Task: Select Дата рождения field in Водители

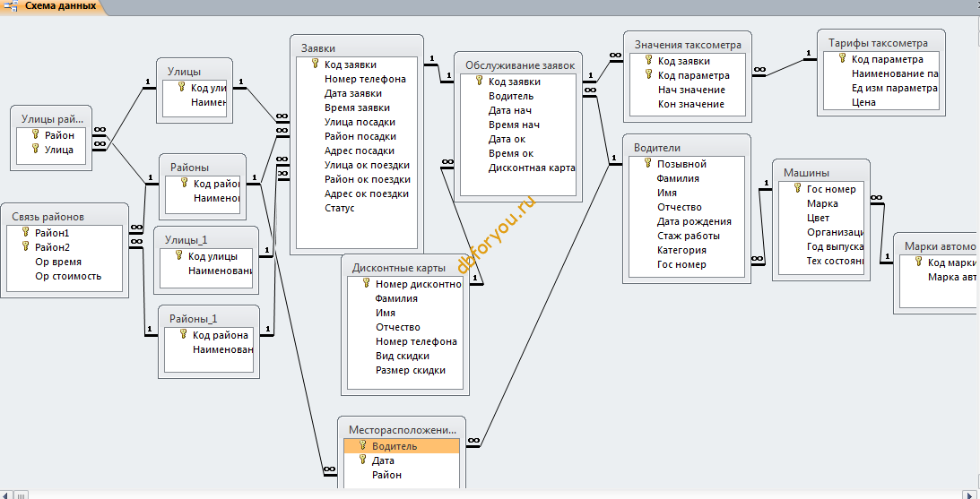Action: coord(687,221)
